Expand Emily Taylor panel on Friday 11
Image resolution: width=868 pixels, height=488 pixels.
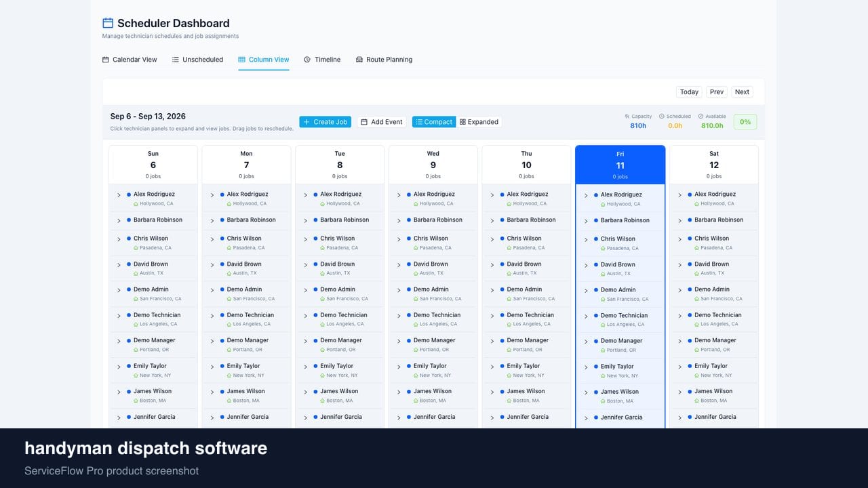[586, 367]
